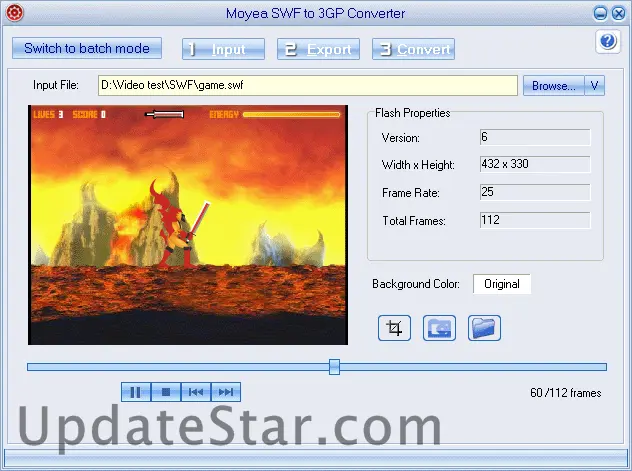Go to the 3 Convert step tab
The height and width of the screenshot is (471, 632).
414,49
